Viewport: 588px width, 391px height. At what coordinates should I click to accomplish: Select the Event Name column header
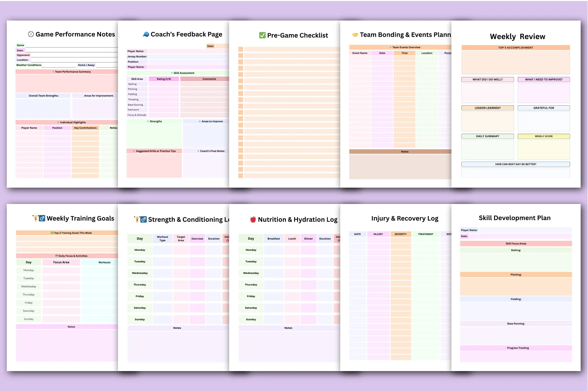click(x=360, y=53)
